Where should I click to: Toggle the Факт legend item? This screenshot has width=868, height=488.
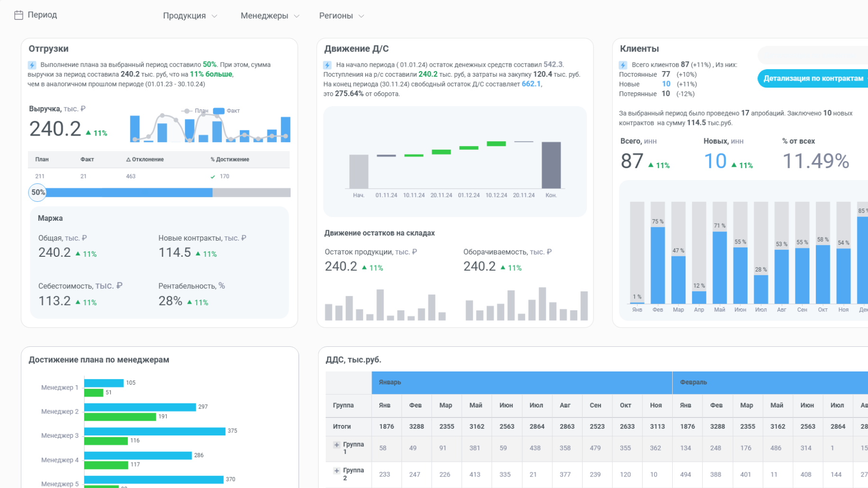tap(227, 111)
